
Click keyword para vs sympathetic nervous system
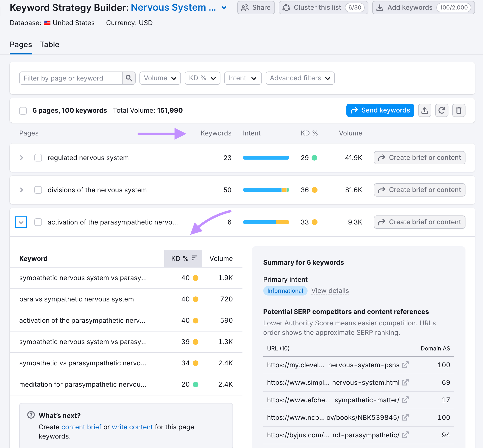(x=76, y=299)
